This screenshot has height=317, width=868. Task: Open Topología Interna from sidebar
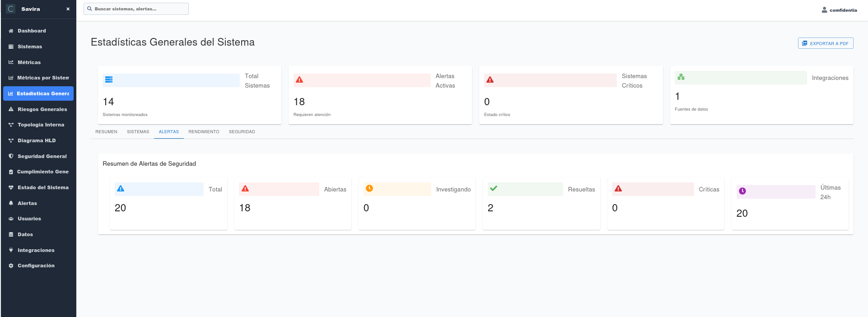(x=41, y=125)
